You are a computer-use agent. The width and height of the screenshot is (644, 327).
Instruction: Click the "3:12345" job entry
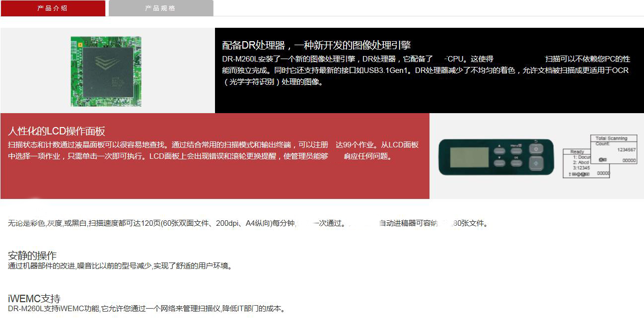coord(581,168)
